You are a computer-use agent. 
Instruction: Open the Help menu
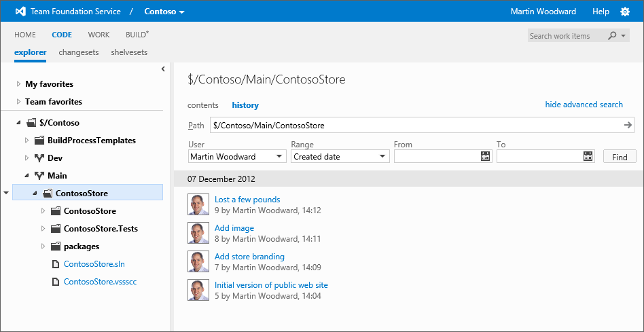[x=601, y=12]
